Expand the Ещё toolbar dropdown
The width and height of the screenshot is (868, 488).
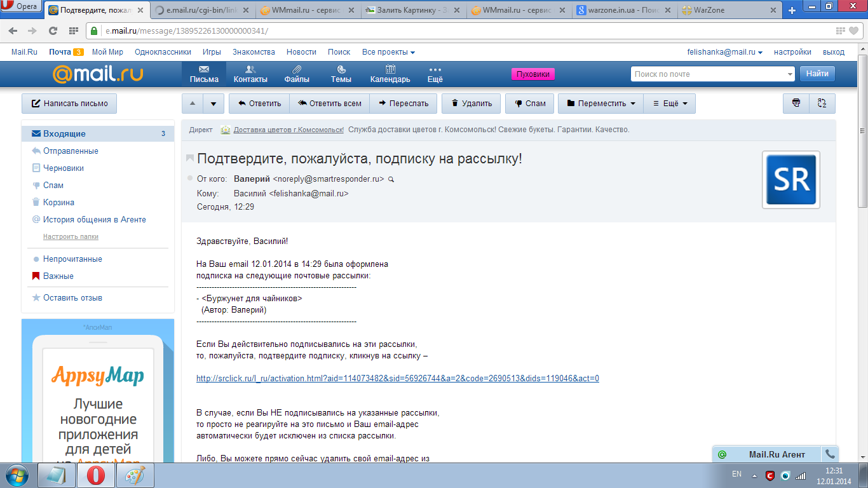tap(670, 104)
